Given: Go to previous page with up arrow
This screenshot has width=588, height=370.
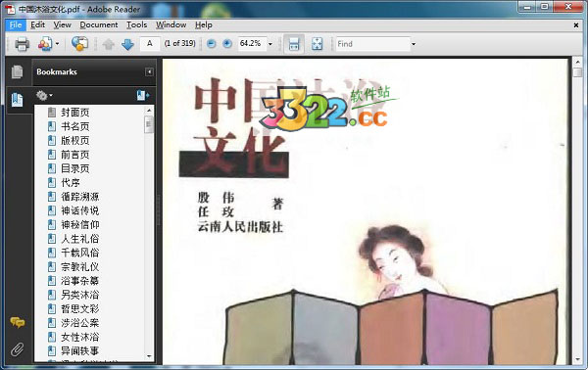Looking at the screenshot, I should pyautogui.click(x=109, y=44).
